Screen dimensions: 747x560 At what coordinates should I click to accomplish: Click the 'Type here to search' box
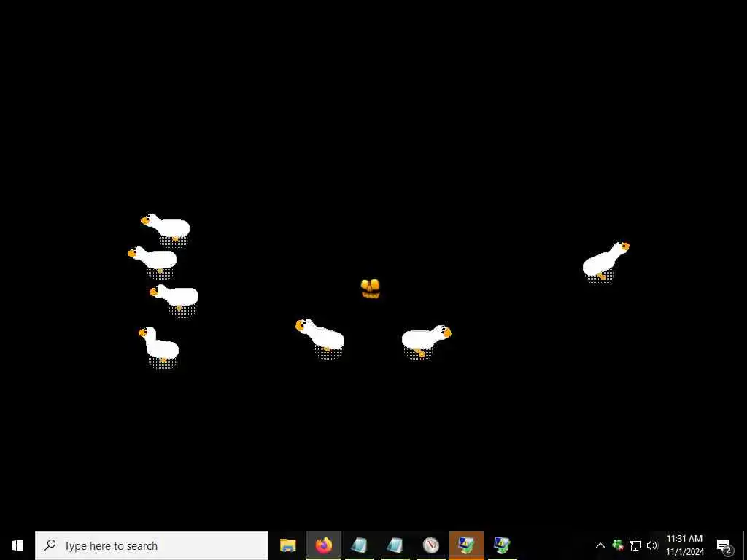[152, 545]
